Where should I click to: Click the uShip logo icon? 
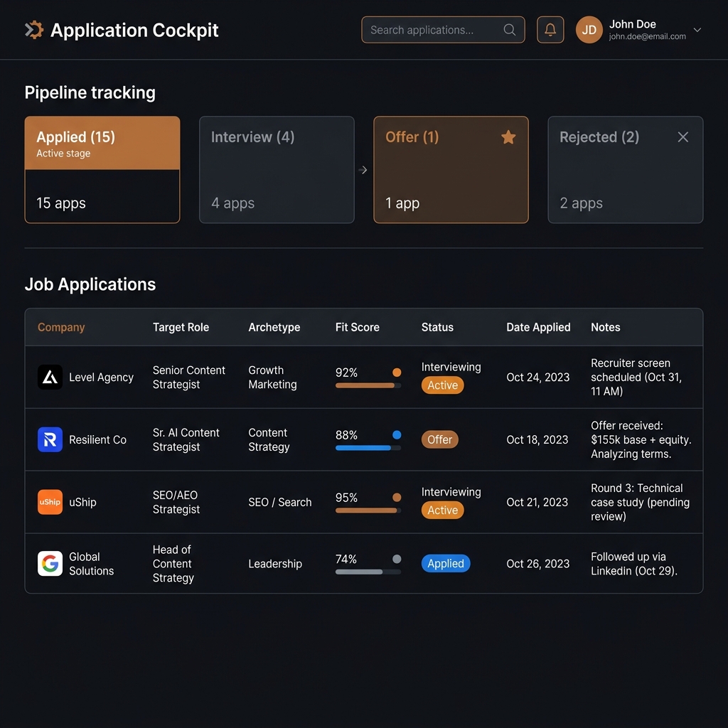(x=50, y=502)
